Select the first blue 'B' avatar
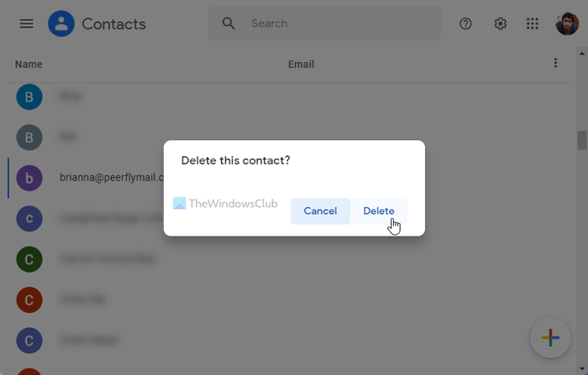Image resolution: width=588 pixels, height=375 pixels. pos(29,96)
